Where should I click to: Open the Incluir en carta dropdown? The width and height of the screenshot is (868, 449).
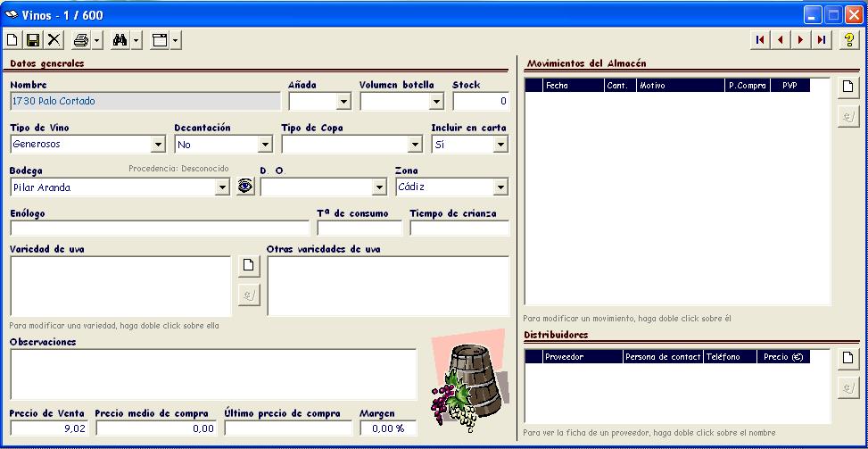coord(500,145)
